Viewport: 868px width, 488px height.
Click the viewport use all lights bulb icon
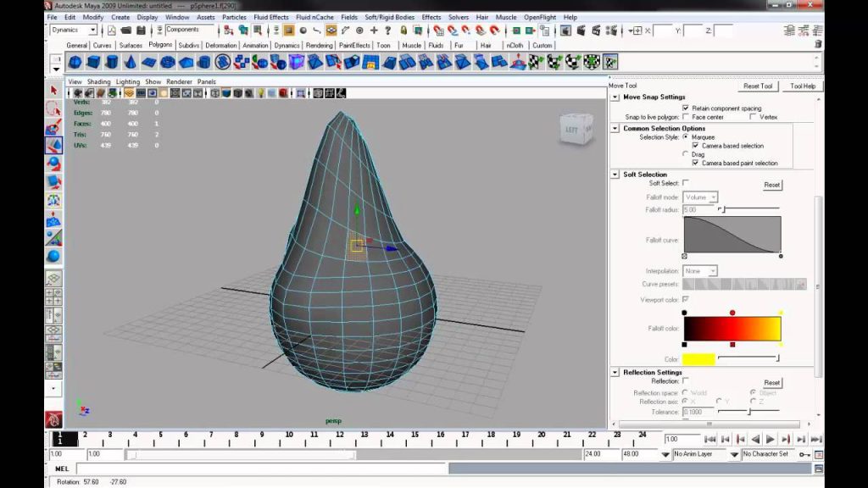click(x=261, y=93)
